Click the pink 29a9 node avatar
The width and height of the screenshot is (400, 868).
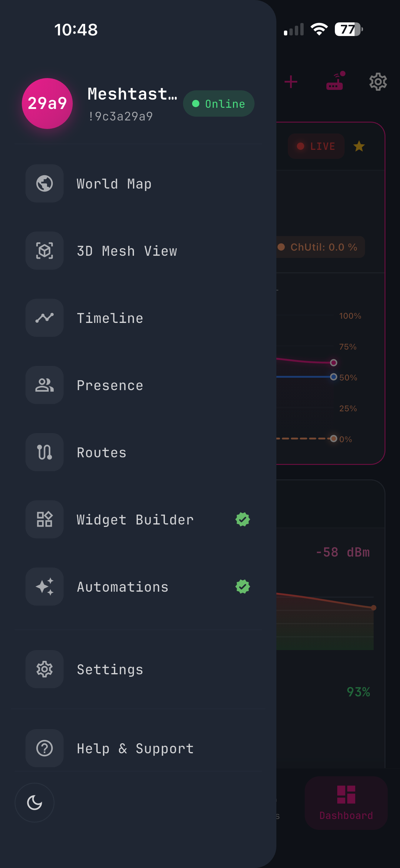[47, 104]
